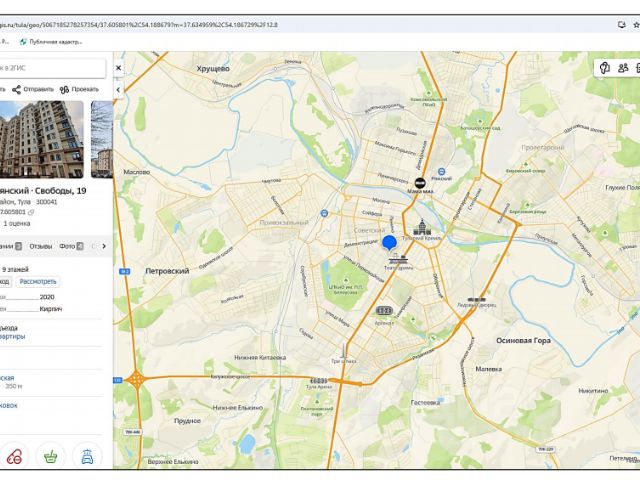Click the tree layer icon on the map toolbar
This screenshot has height=480, width=640.
pos(604,68)
